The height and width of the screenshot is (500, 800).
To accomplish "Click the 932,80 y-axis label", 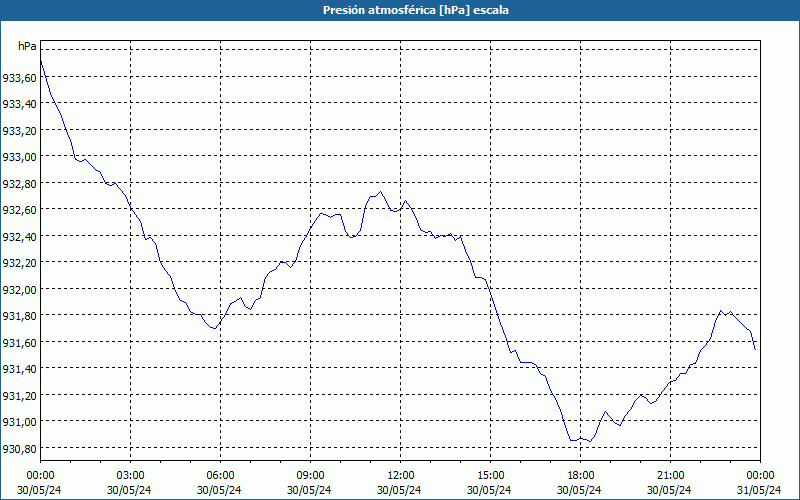I will [x=19, y=184].
